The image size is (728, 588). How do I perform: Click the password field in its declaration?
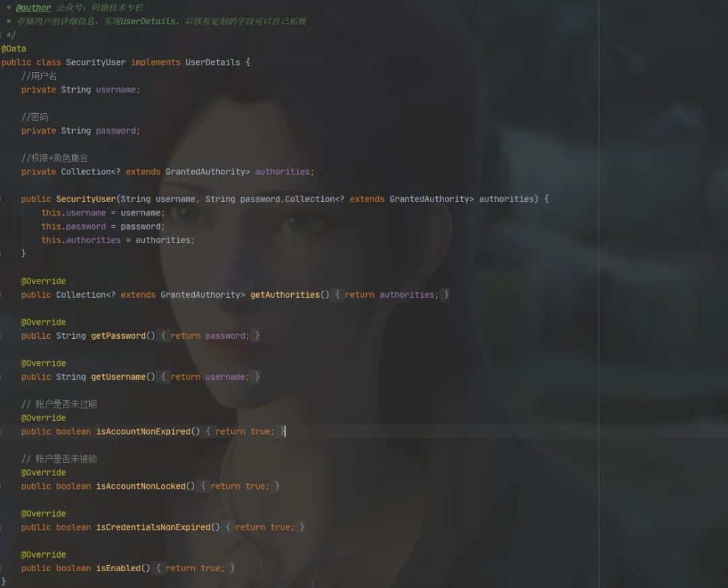(x=116, y=131)
